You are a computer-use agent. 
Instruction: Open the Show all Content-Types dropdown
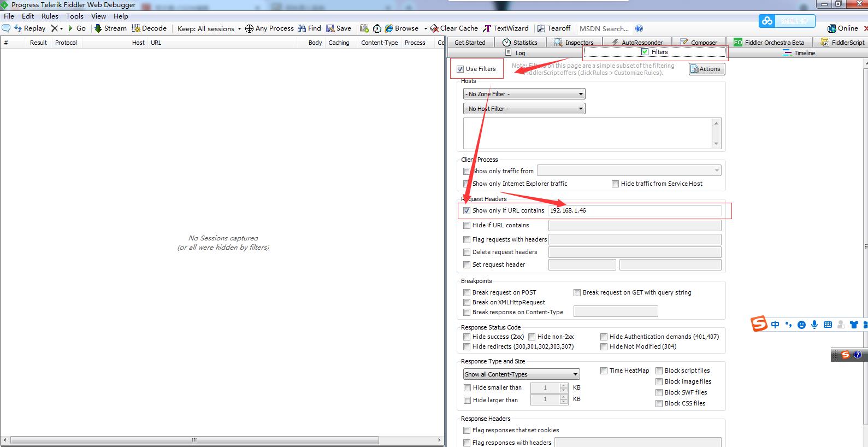(x=522, y=374)
